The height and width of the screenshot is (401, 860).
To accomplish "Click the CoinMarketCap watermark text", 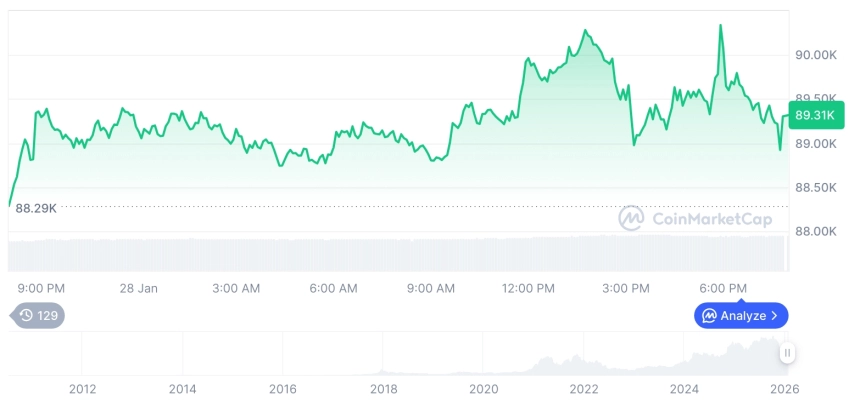I will [x=711, y=218].
